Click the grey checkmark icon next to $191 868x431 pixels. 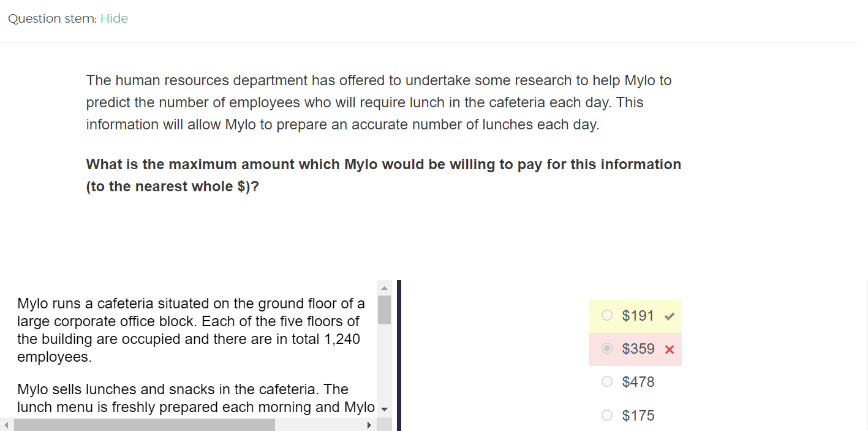coord(670,316)
